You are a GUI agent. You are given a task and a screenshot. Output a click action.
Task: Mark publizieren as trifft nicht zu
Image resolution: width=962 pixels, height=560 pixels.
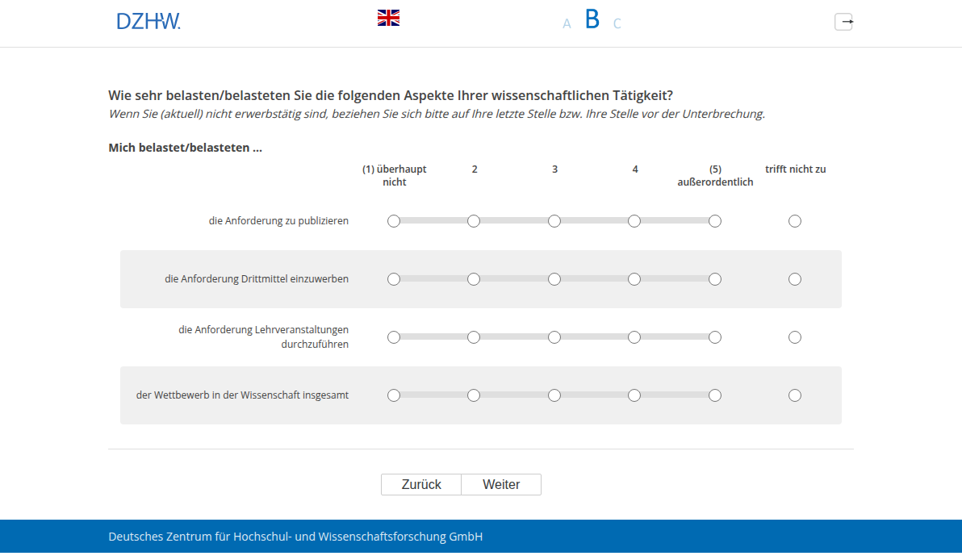point(795,221)
